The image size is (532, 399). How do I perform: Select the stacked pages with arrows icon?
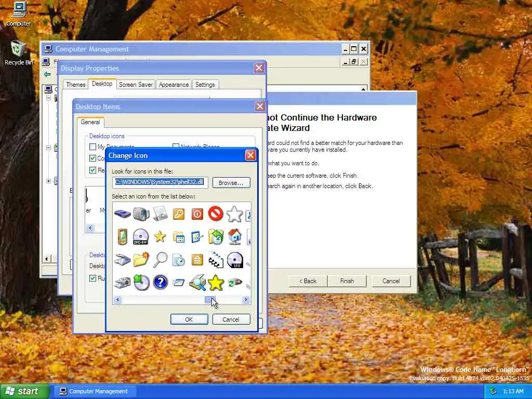click(x=216, y=260)
